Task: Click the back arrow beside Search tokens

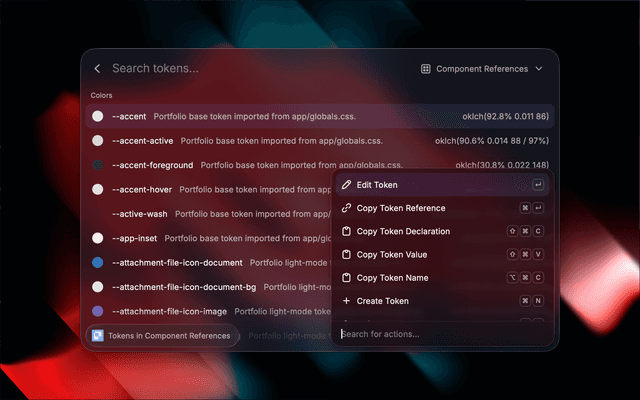Action: click(97, 69)
